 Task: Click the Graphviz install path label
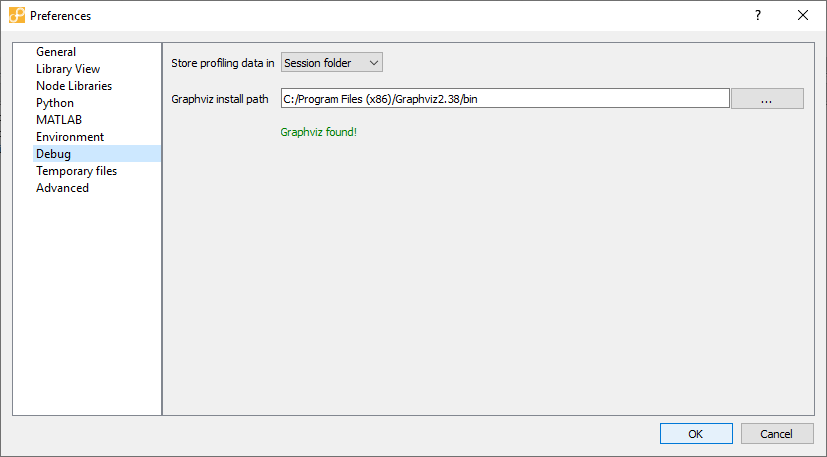click(x=220, y=98)
